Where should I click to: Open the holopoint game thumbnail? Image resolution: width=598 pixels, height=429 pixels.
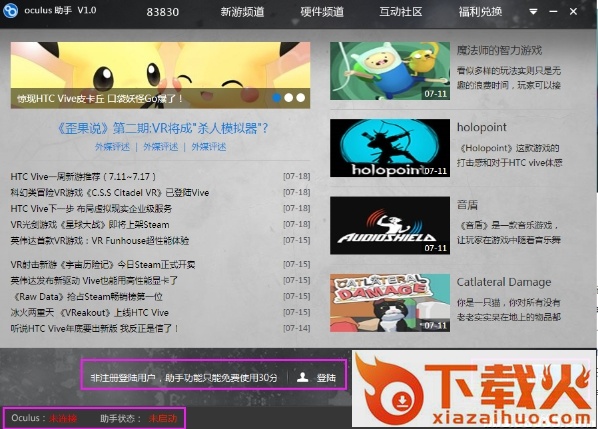[390, 148]
